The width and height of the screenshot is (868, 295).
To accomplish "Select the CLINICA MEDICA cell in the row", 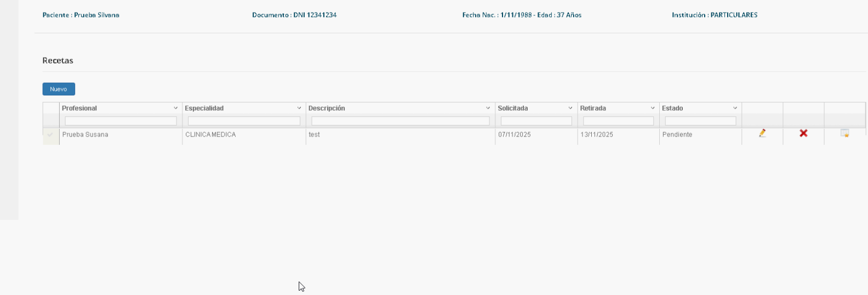I will tap(210, 135).
